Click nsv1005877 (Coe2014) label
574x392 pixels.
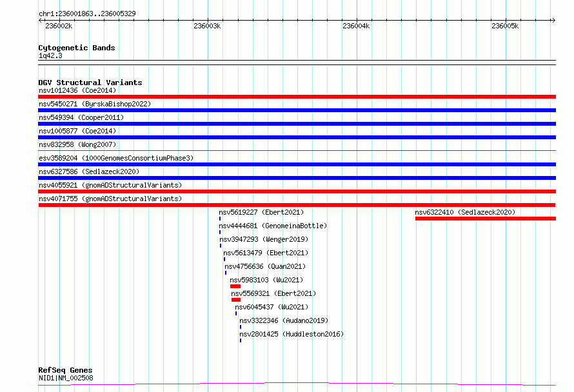point(77,131)
